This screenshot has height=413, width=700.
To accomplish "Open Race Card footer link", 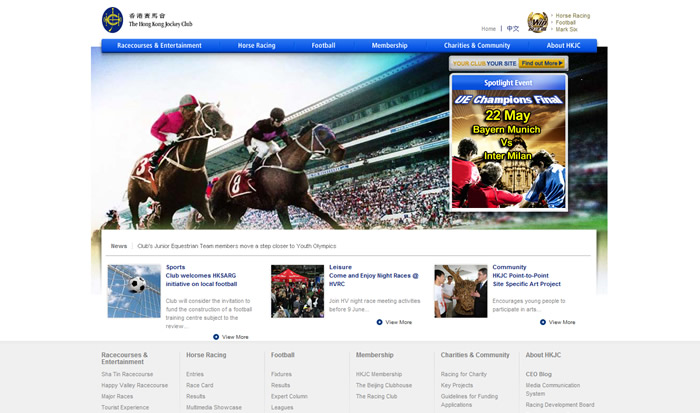I will 200,385.
